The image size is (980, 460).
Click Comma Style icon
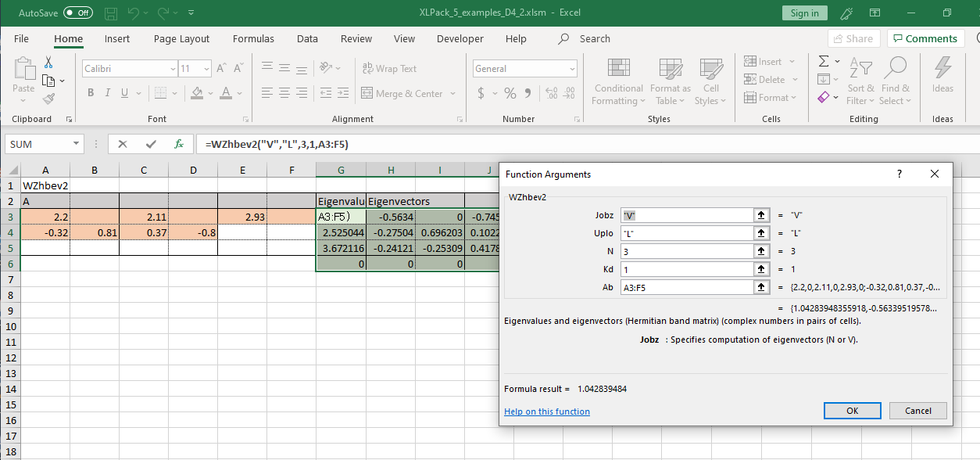pyautogui.click(x=528, y=93)
